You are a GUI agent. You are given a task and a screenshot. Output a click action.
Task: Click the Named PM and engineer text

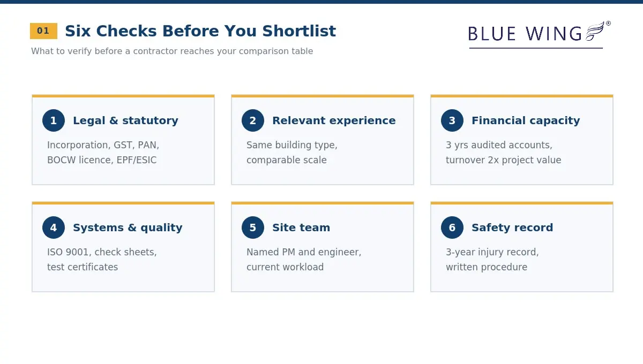pos(304,252)
